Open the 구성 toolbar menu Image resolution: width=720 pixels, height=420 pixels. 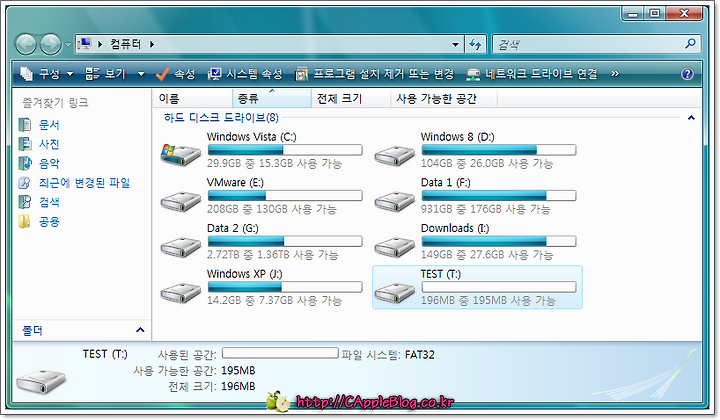[47, 74]
